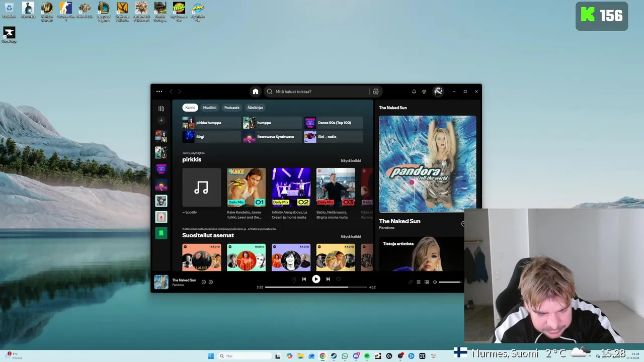Open My Summer Car desktop shortcut
The width and height of the screenshot is (644, 362).
click(179, 12)
